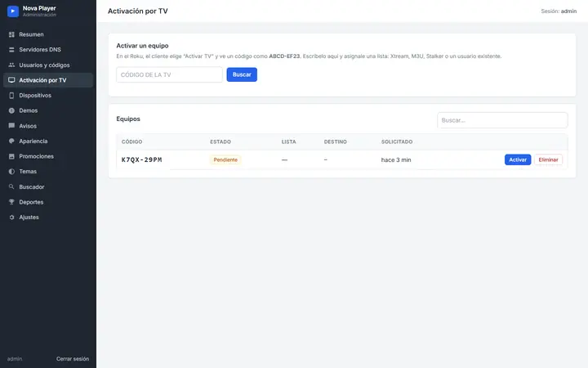Image resolution: width=588 pixels, height=368 pixels.
Task: Focus the Equipos search box
Action: (502, 120)
